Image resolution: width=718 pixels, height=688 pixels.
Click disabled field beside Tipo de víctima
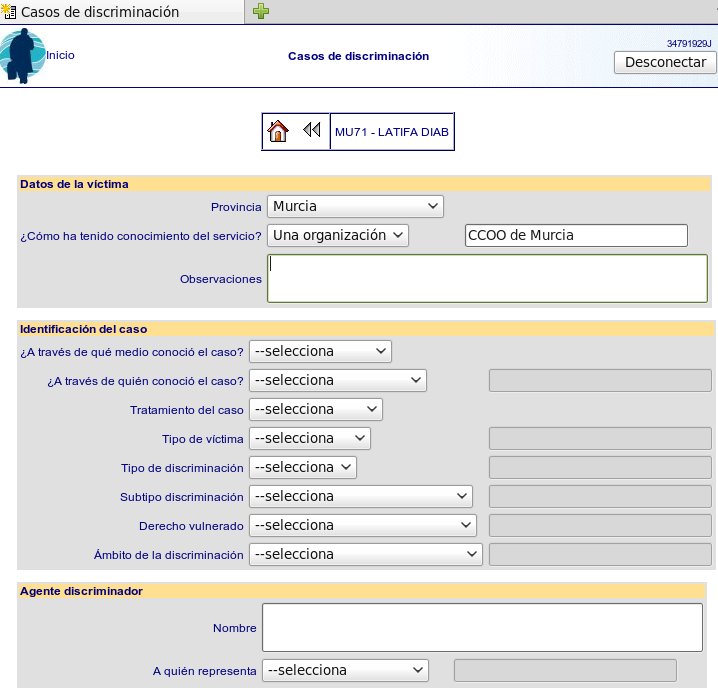(600, 438)
